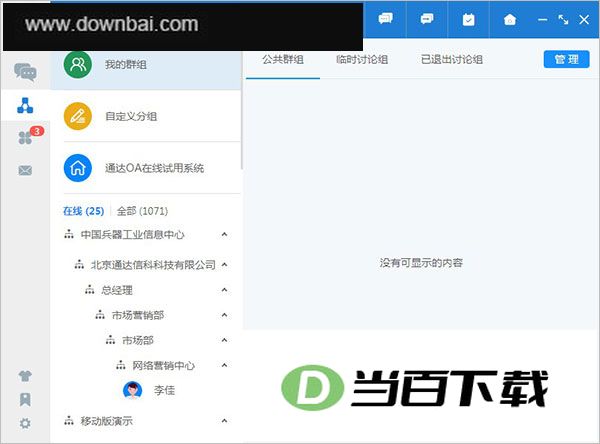The image size is (600, 444).
Task: Select 网络营销中心 tree label
Action: click(x=164, y=366)
